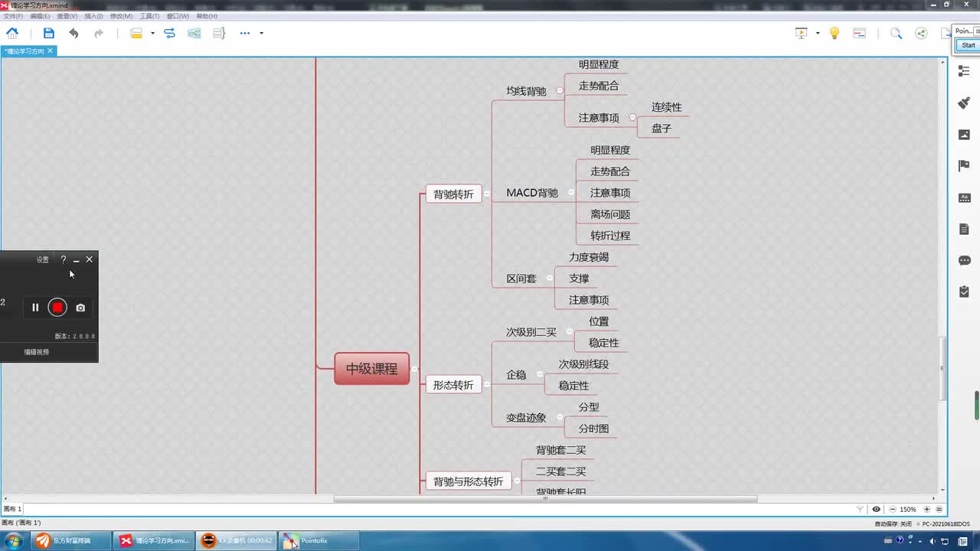The width and height of the screenshot is (980, 551).
Task: Select the 变盘迹象 subtopic
Action: [526, 418]
